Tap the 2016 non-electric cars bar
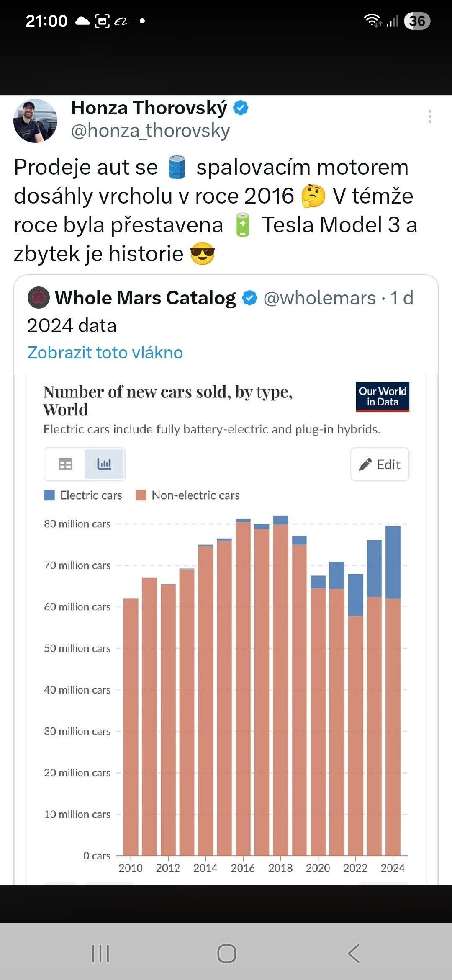This screenshot has height=980, width=452. click(243, 687)
